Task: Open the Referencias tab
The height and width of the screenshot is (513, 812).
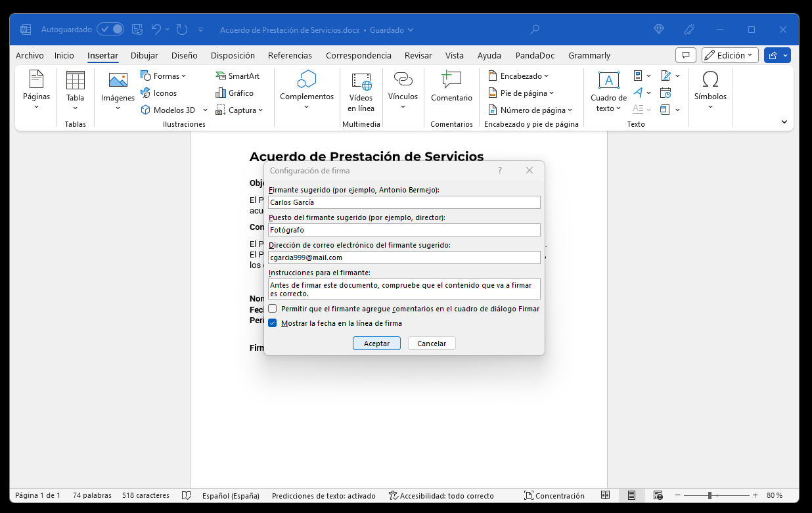Action: pos(290,55)
